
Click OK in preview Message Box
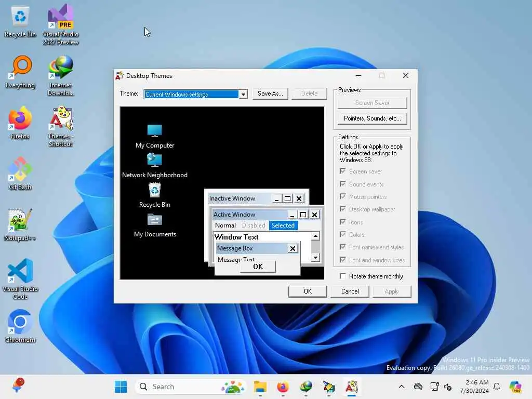click(x=258, y=267)
